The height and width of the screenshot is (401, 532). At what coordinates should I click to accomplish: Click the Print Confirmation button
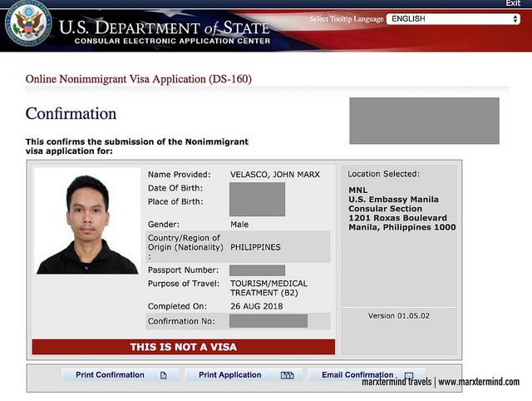click(x=121, y=375)
